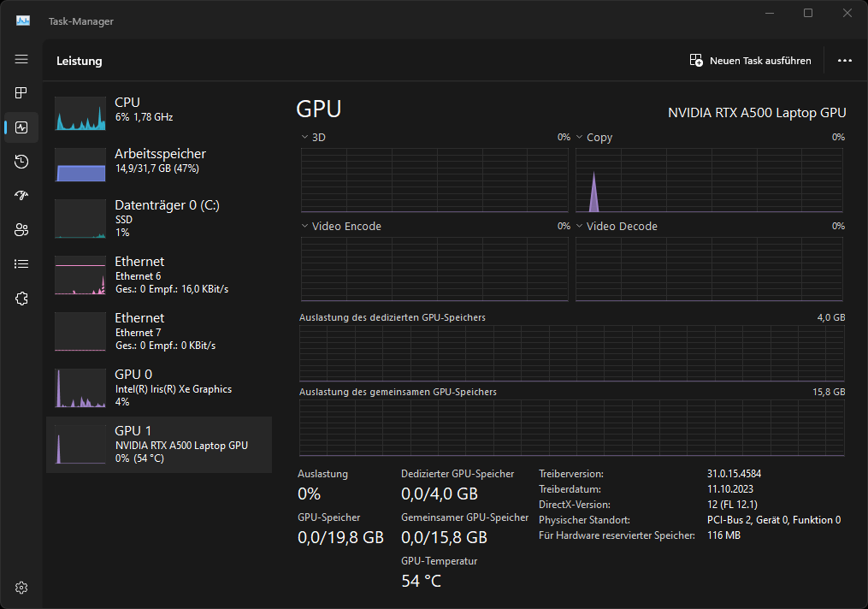Select the Arbeitsspeicher entry

point(159,164)
